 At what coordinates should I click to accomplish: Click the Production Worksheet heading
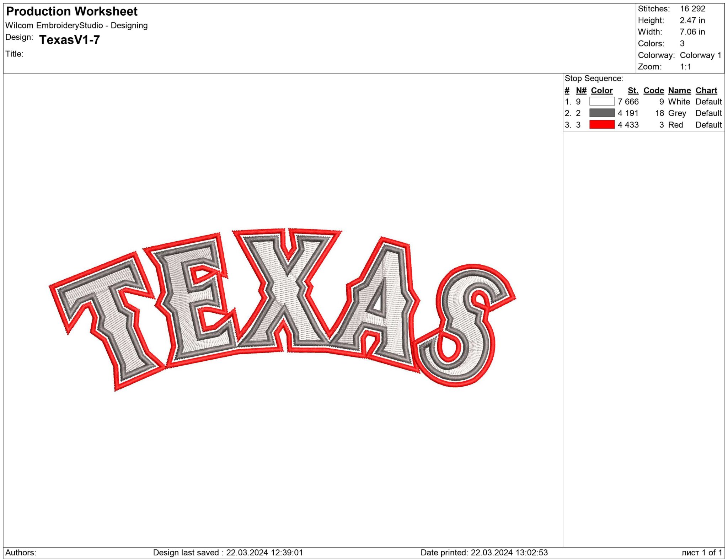click(x=72, y=12)
